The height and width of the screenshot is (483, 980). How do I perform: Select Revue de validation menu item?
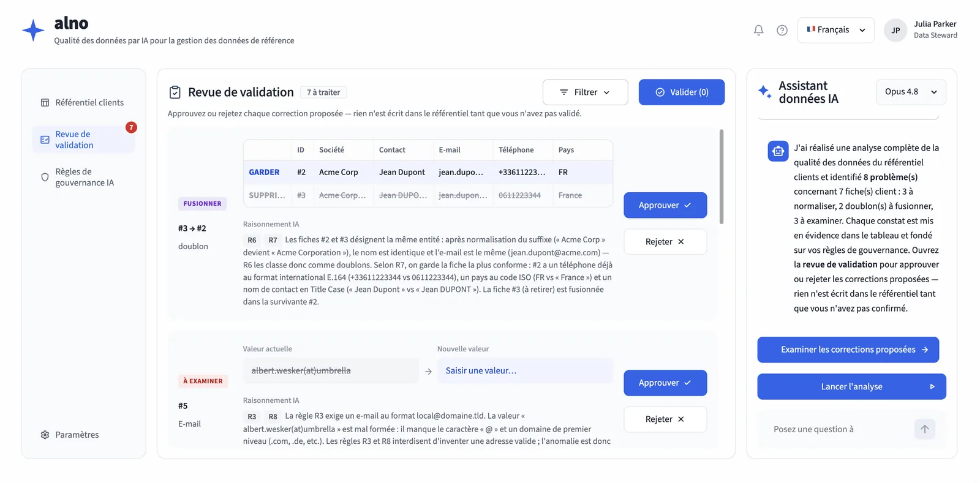83,140
